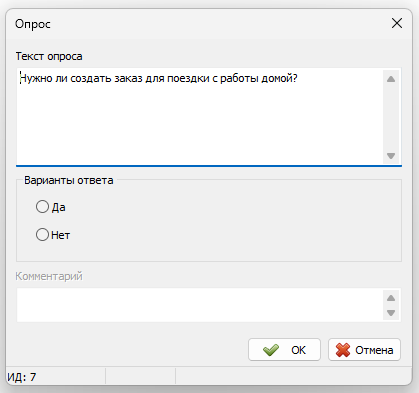
Task: Confirm the survey with OK button
Action: click(x=284, y=350)
